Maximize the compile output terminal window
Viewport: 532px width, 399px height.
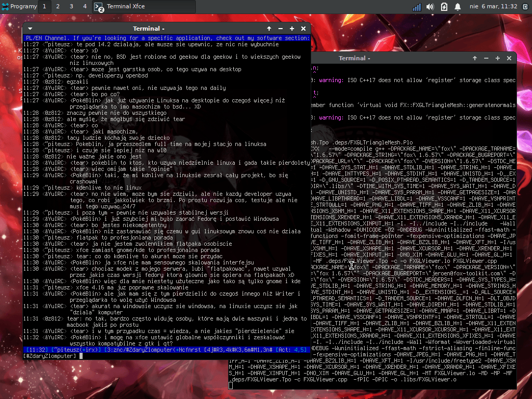pos(498,58)
